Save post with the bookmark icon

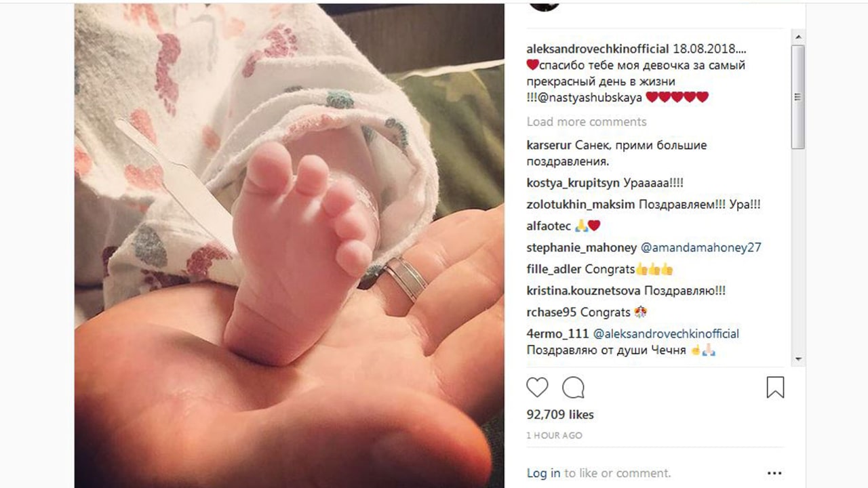[775, 388]
